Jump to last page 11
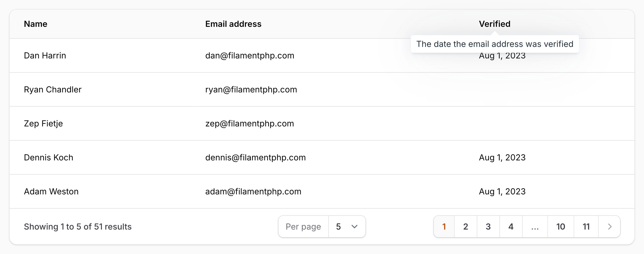The width and height of the screenshot is (644, 254). click(586, 227)
